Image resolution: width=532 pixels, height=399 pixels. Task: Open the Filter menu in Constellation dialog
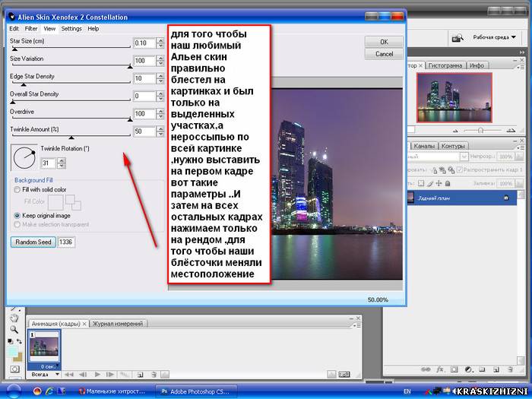tap(31, 29)
